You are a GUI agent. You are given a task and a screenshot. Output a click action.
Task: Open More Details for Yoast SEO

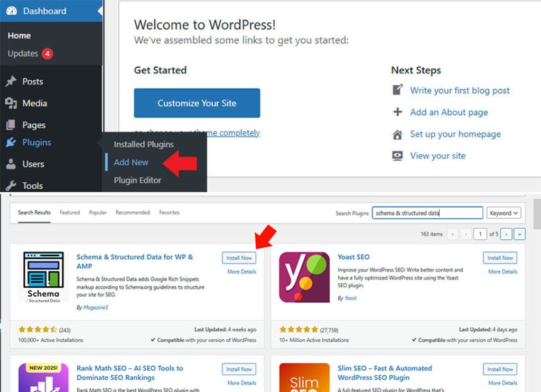click(x=503, y=272)
